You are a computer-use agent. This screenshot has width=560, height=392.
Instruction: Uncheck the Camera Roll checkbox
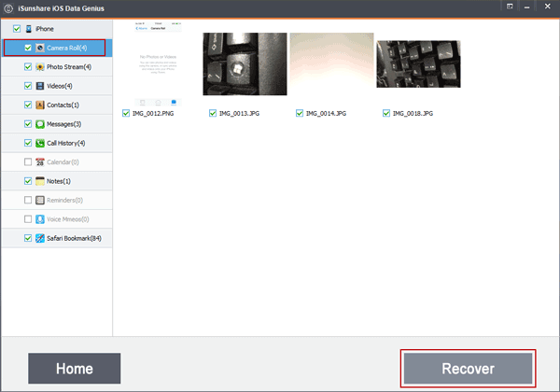click(x=28, y=48)
